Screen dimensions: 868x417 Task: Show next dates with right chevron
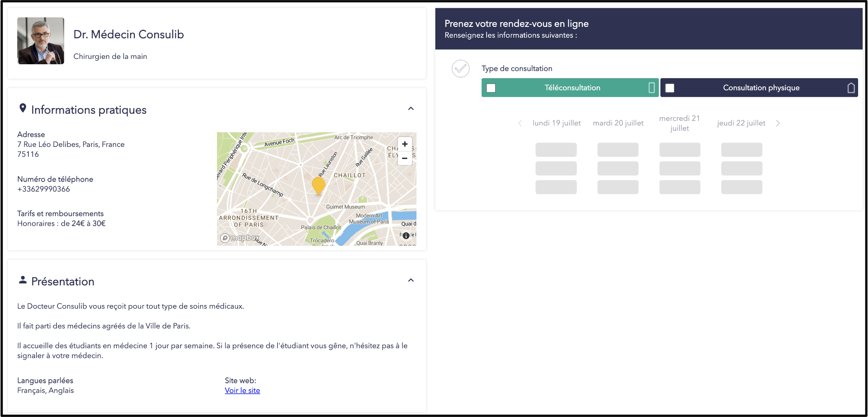click(x=778, y=123)
